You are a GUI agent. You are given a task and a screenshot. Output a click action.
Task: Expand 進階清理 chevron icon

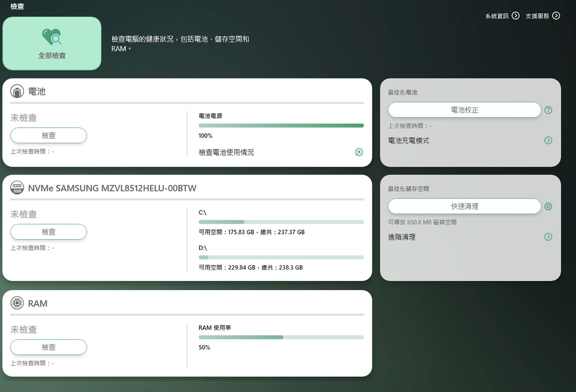coord(548,237)
